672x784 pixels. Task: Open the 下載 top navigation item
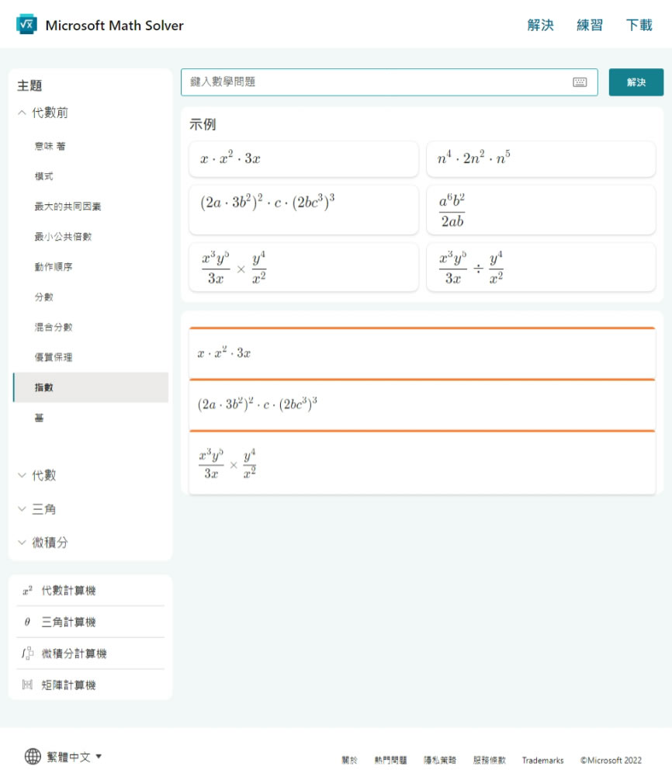pyautogui.click(x=639, y=25)
